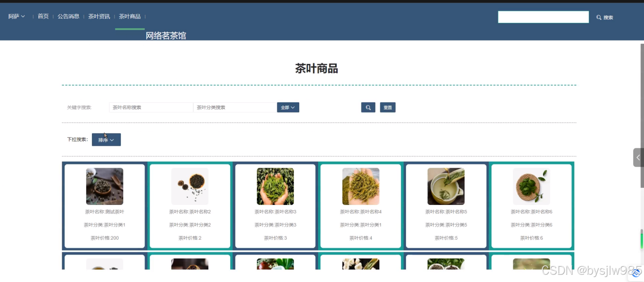
Task: Click the magnifier icon beside 搜索 in header
Action: click(599, 18)
